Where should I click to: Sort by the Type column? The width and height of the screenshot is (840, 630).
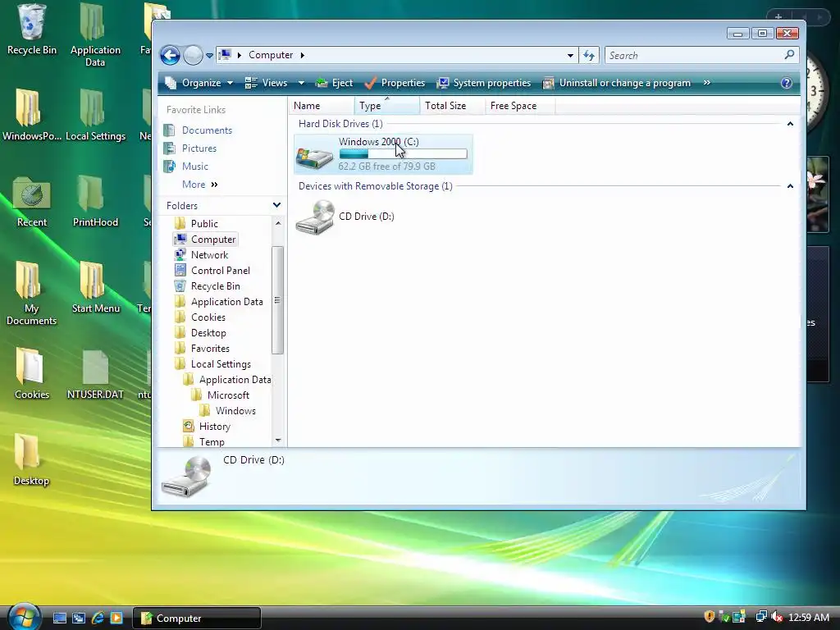pyautogui.click(x=387, y=106)
